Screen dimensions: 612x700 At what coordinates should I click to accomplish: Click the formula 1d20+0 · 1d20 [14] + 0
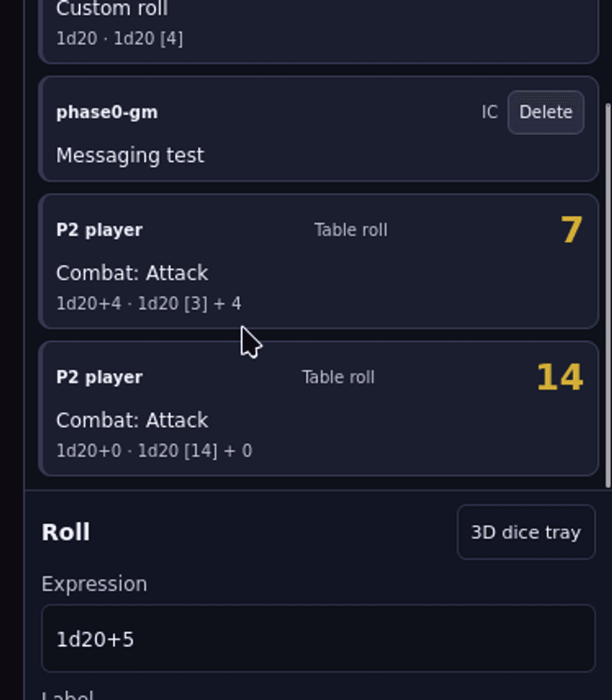coord(154,451)
